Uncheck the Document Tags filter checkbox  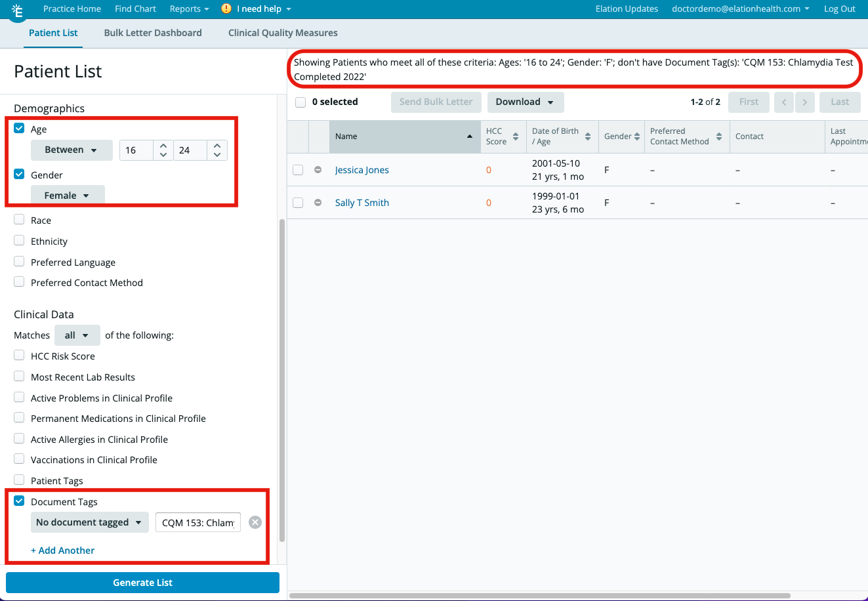[x=19, y=501]
